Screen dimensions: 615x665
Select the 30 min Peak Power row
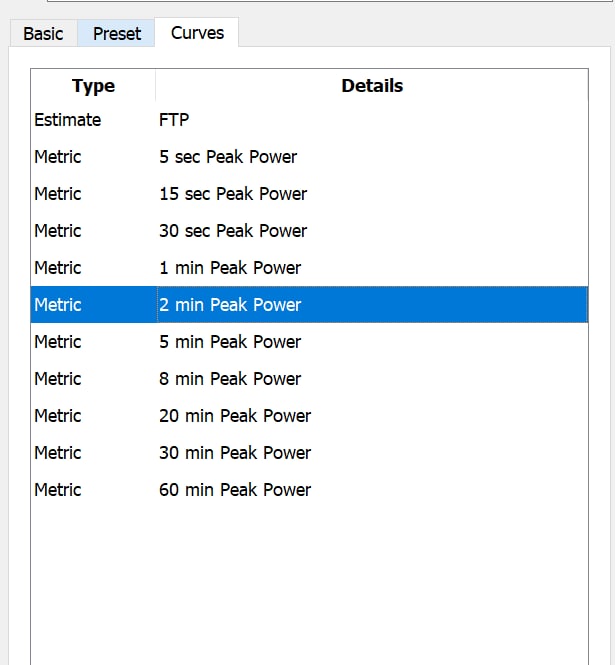coord(309,453)
